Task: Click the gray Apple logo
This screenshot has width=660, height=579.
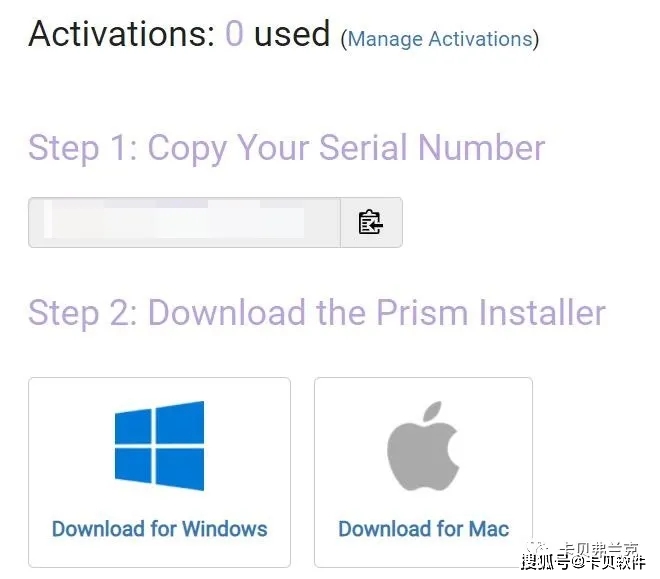Action: pos(423,446)
